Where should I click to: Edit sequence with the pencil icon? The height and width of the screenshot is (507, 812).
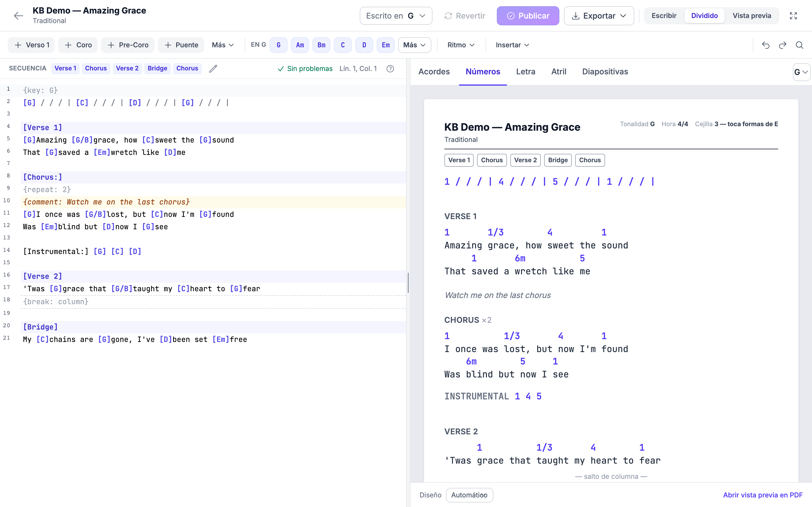[x=213, y=68]
